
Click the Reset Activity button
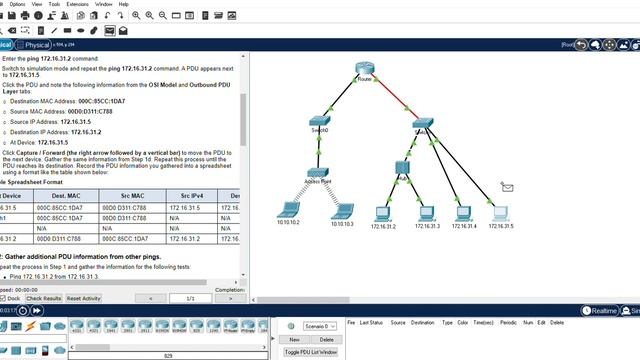84,298
